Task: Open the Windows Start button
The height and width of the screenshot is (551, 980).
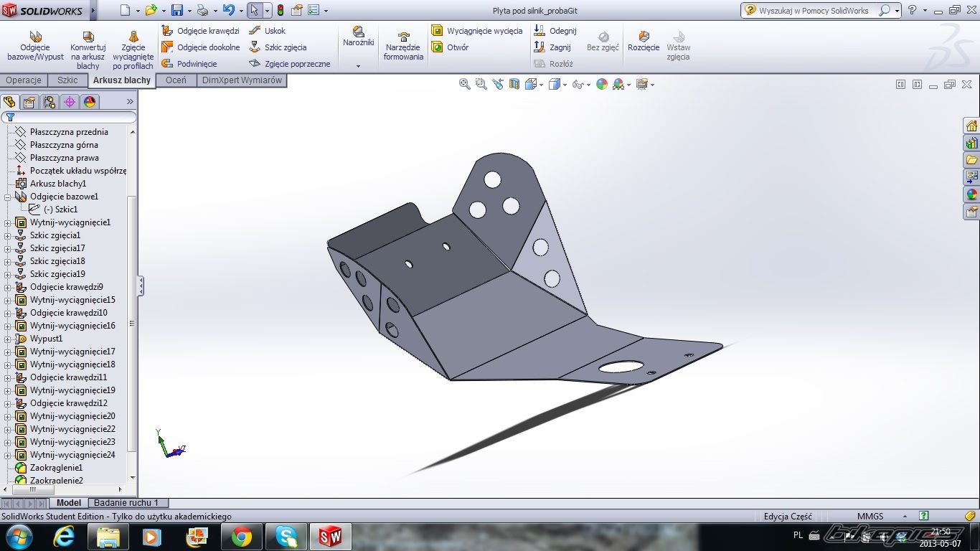Action: [x=18, y=537]
